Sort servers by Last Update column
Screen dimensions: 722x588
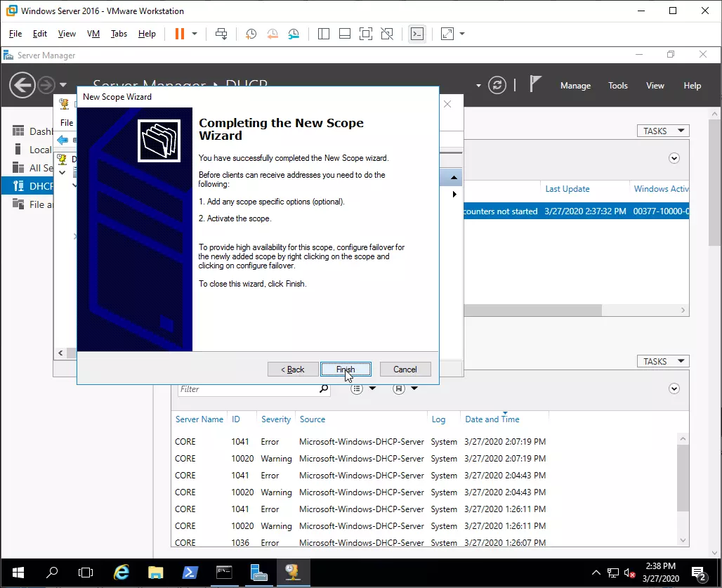[567, 189]
